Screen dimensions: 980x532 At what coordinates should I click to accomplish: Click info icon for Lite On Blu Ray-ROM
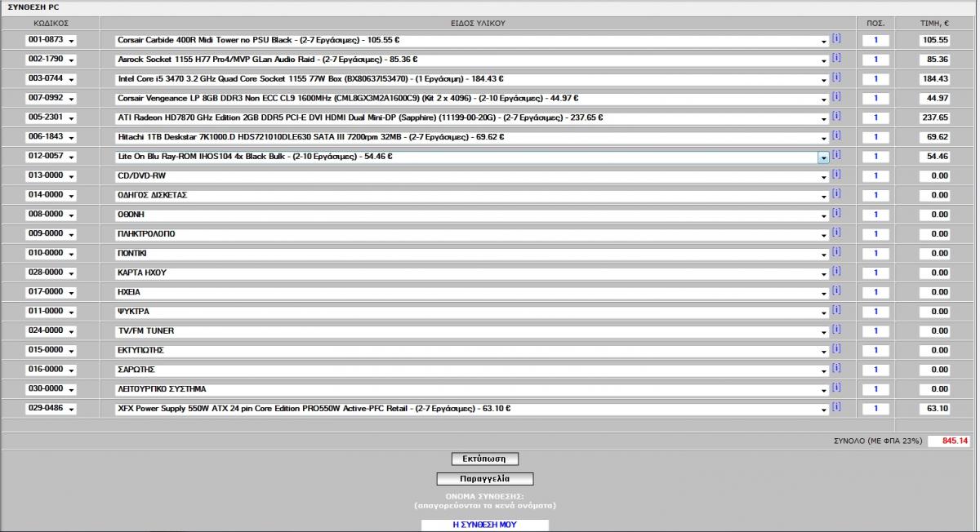pos(836,155)
